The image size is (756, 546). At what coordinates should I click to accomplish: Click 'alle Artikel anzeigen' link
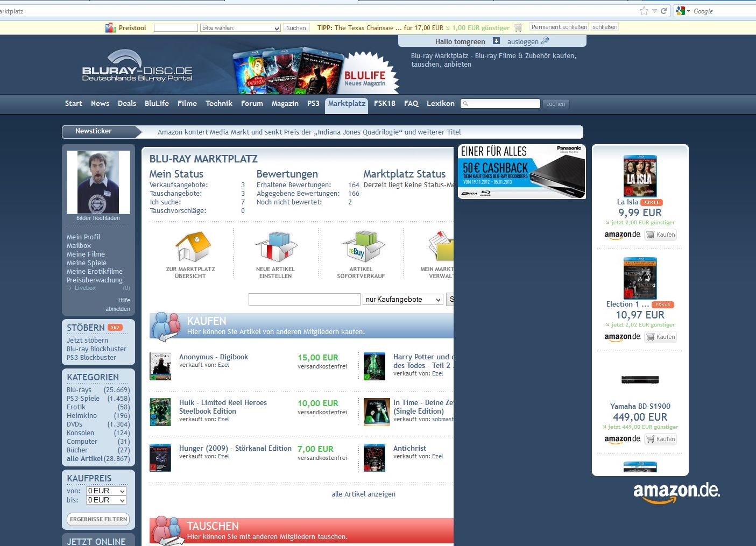[x=364, y=494]
